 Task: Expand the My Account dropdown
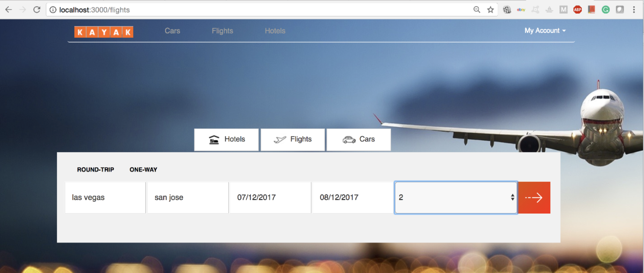click(545, 30)
